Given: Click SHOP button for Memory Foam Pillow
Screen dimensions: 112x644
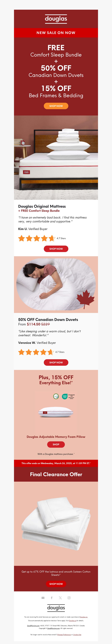Looking at the screenshot, I should coord(56,444).
